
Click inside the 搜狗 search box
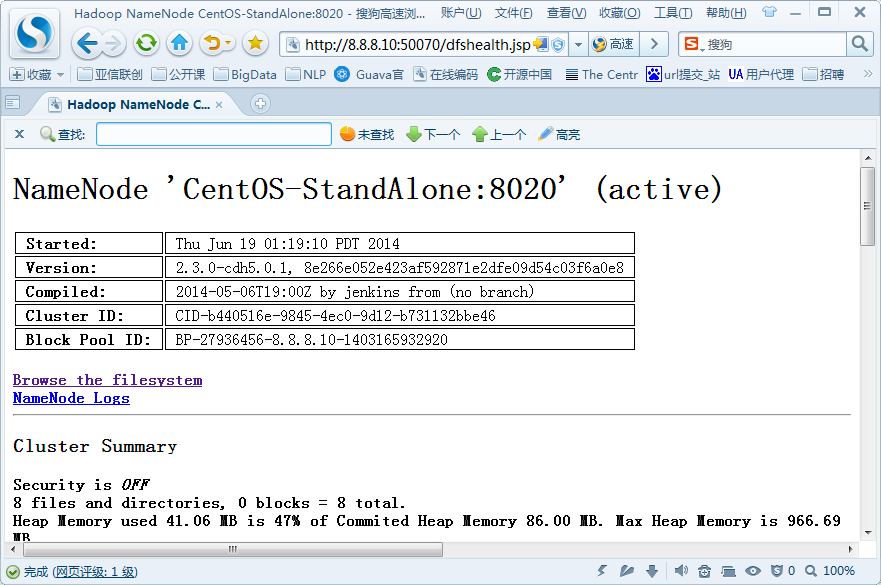click(x=775, y=44)
